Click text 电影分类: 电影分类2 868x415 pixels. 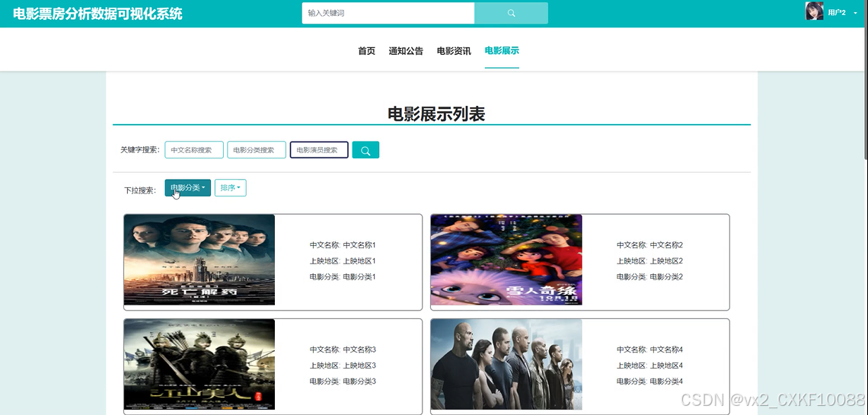tap(650, 276)
